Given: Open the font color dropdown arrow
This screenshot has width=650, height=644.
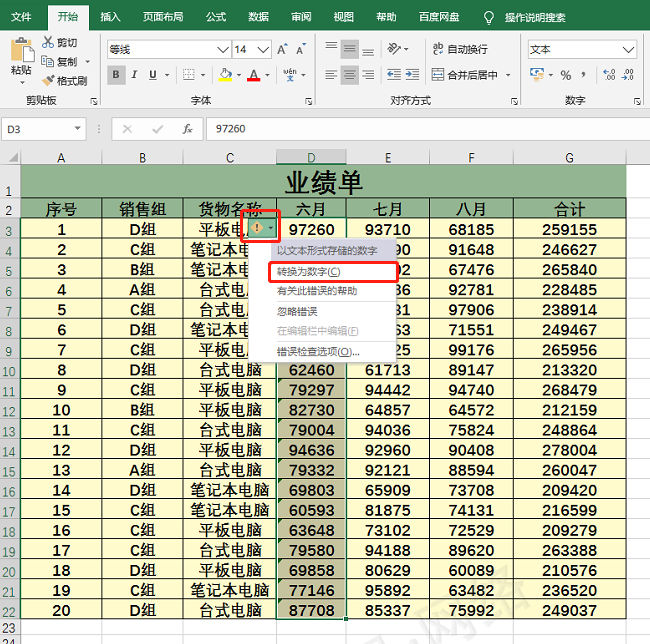Looking at the screenshot, I should pyautogui.click(x=267, y=75).
